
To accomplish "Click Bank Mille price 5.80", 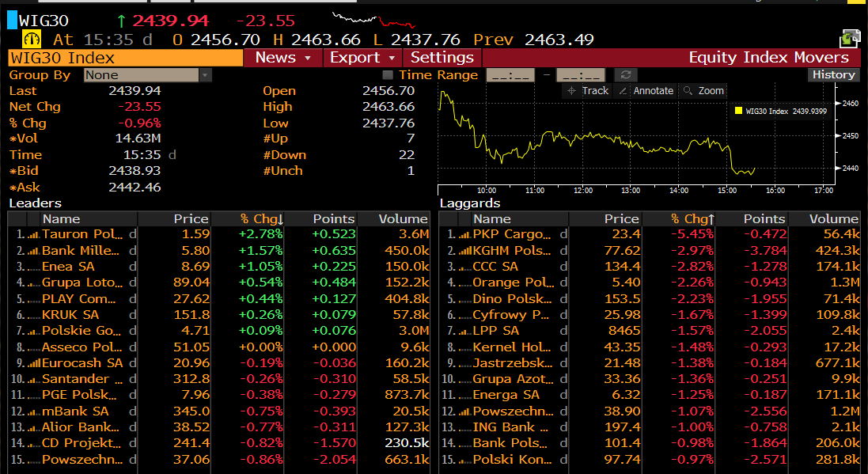I will pyautogui.click(x=195, y=251).
